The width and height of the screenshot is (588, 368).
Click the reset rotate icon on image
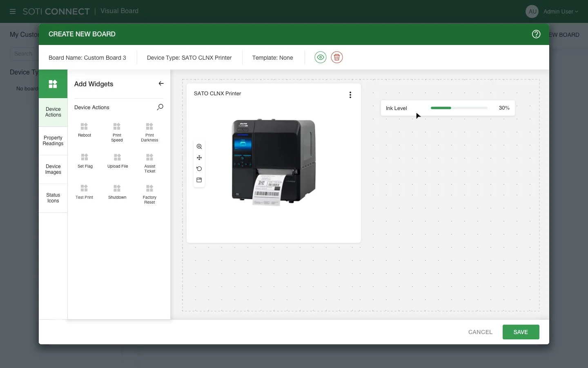tap(199, 168)
